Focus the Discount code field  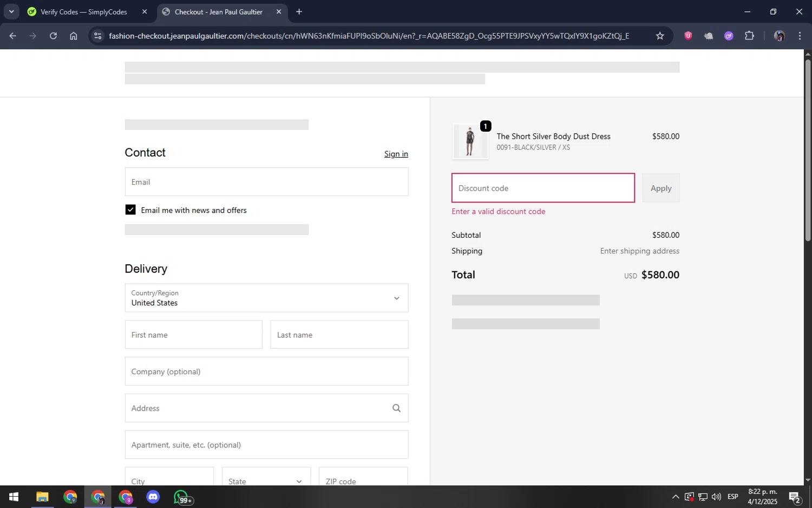click(542, 188)
